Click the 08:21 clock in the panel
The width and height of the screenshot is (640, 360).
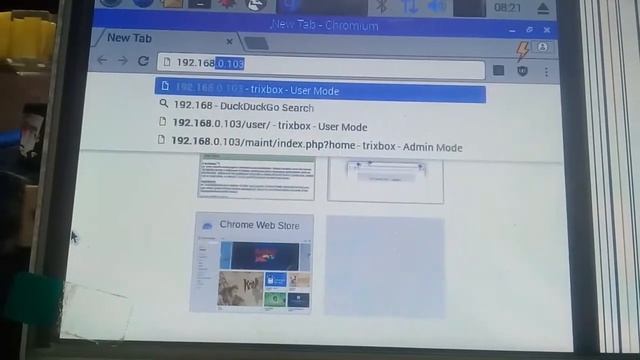pos(507,8)
